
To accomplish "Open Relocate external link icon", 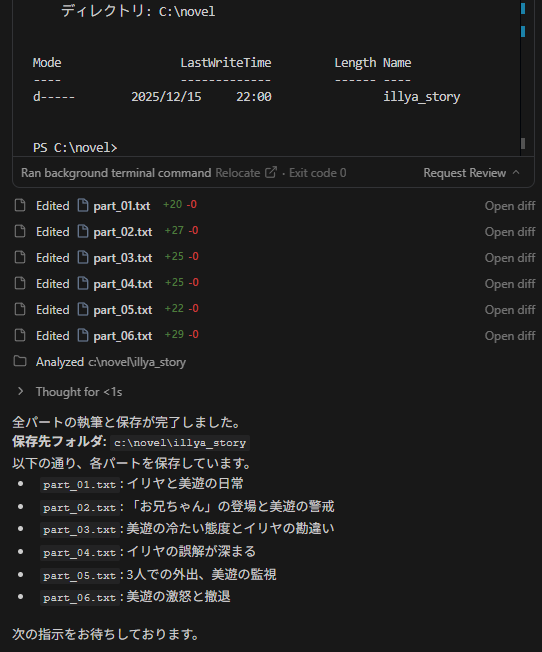I will pos(271,172).
